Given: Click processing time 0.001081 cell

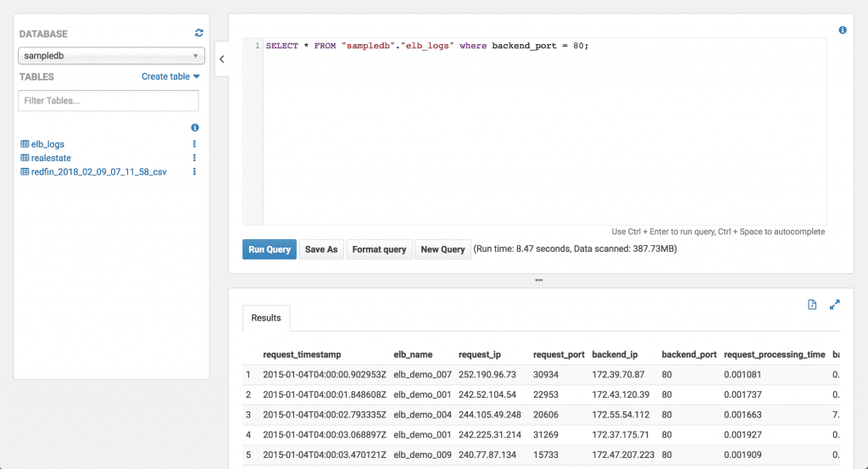Looking at the screenshot, I should pos(743,375).
